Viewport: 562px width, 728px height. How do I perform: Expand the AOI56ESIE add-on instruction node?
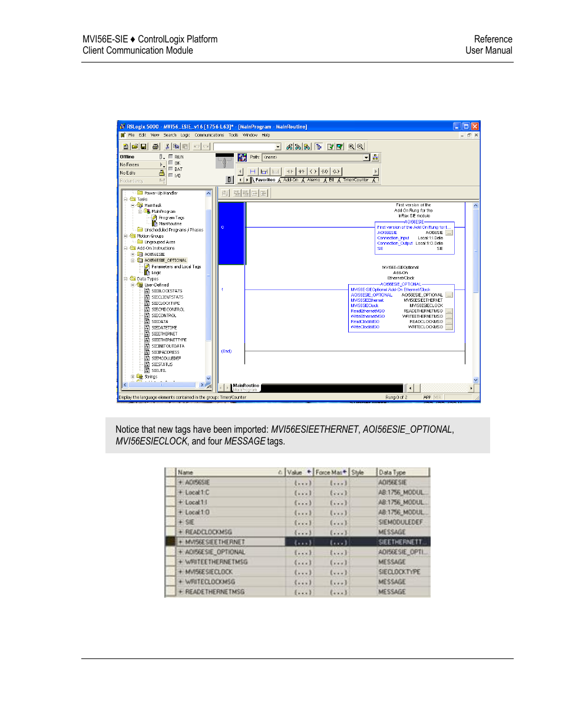point(133,254)
